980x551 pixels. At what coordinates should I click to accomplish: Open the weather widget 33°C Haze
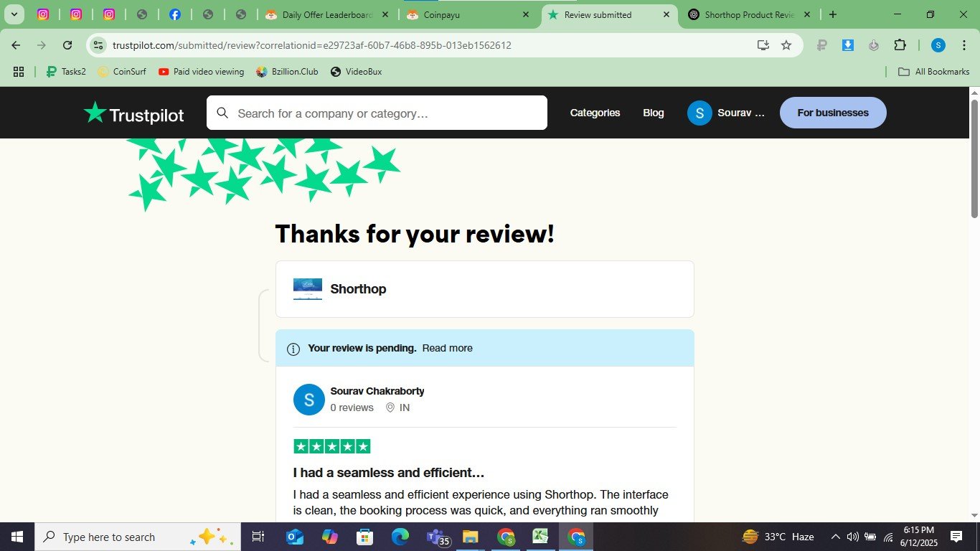(x=778, y=537)
